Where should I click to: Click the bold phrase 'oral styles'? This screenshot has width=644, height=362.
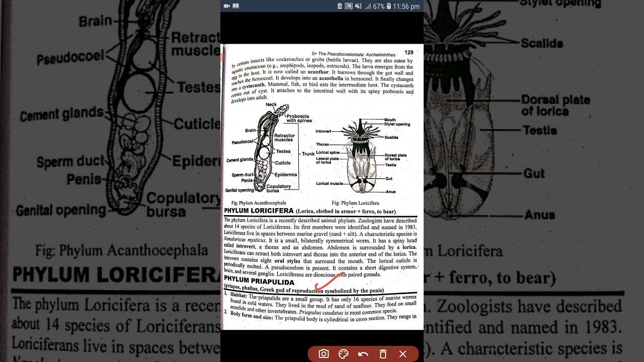(287, 261)
